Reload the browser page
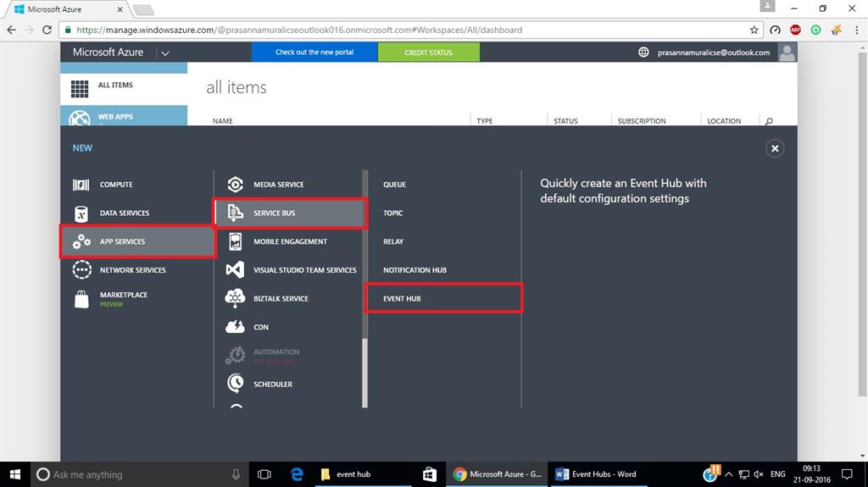 pos(47,30)
